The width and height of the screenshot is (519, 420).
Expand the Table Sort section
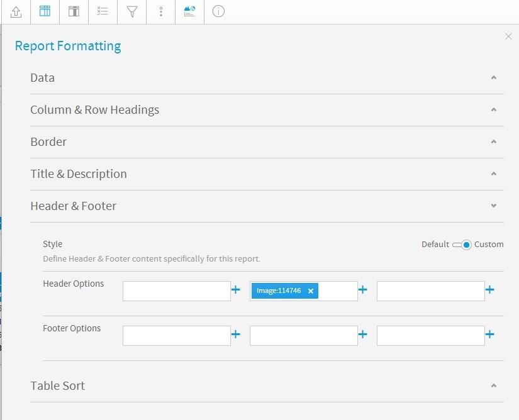pyautogui.click(x=493, y=385)
